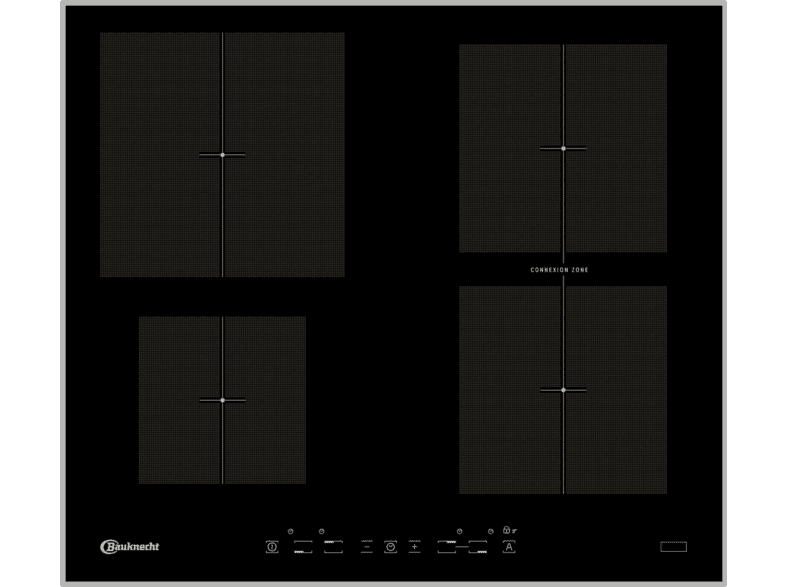Tap the key lock symbol above 'A'
Screen dimensions: 786x587
[x=509, y=530]
